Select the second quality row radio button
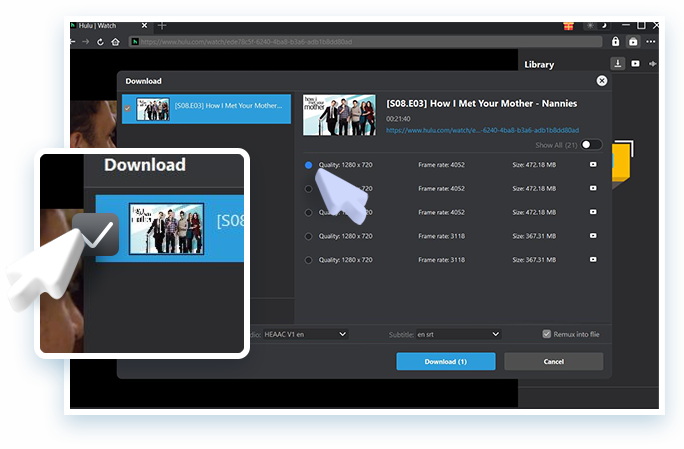684x449 pixels. click(x=308, y=189)
